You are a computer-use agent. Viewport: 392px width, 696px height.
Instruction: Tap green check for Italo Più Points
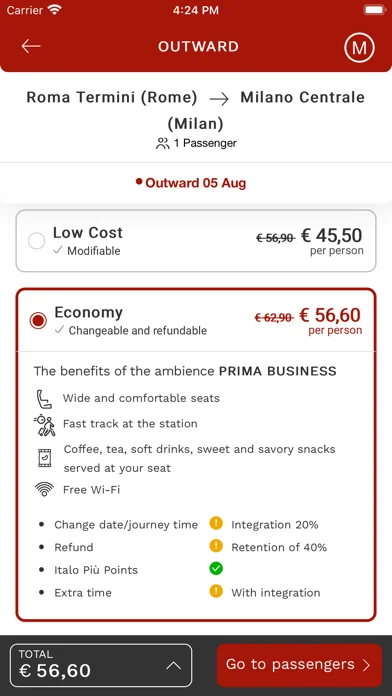click(216, 569)
